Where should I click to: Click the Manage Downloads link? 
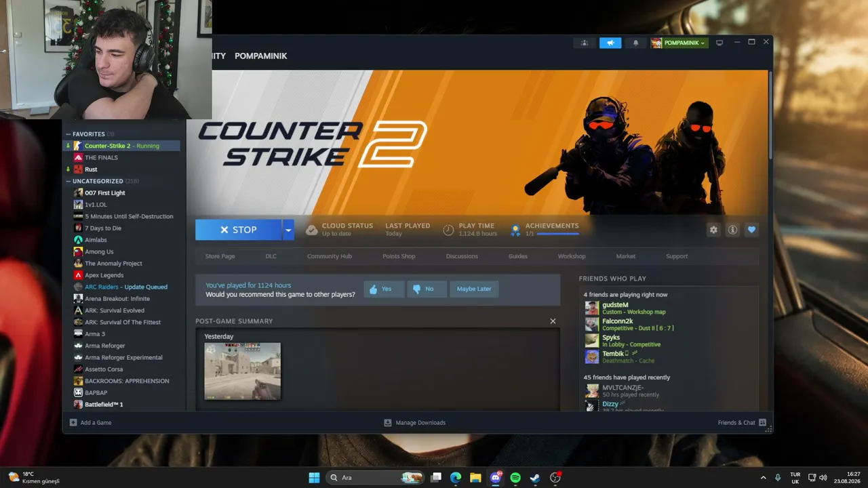pyautogui.click(x=420, y=423)
